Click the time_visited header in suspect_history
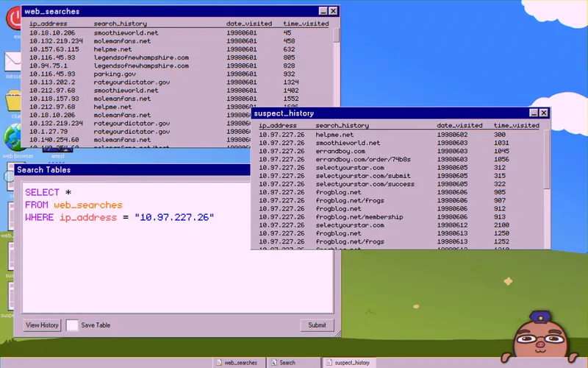 (517, 125)
